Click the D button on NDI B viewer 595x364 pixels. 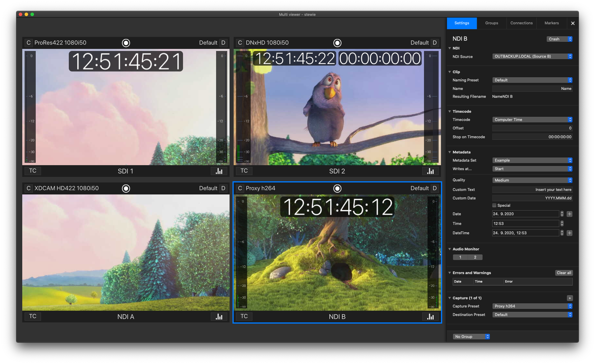click(x=435, y=188)
